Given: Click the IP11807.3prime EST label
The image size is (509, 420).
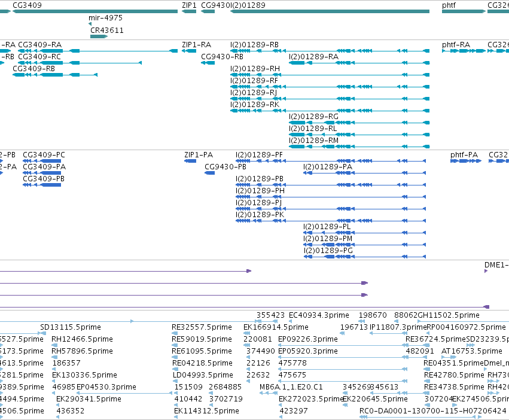Looking at the screenshot, I should pos(398,327).
